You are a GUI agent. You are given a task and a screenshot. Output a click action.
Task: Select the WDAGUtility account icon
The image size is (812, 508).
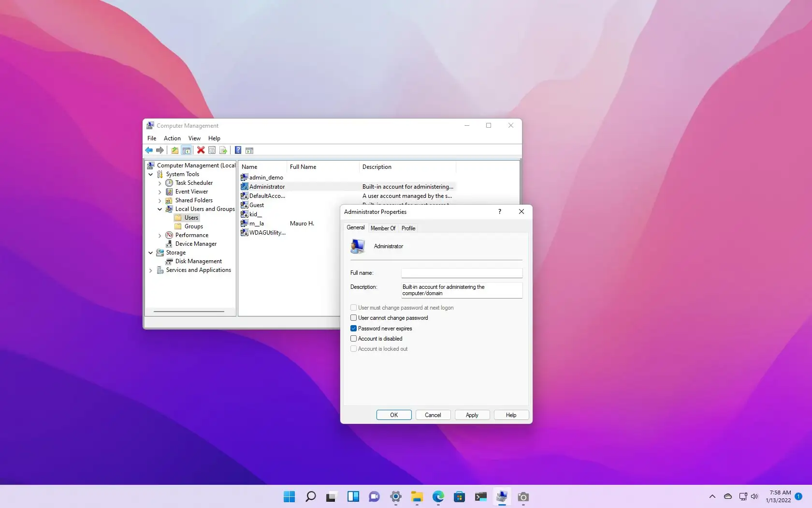[245, 233]
